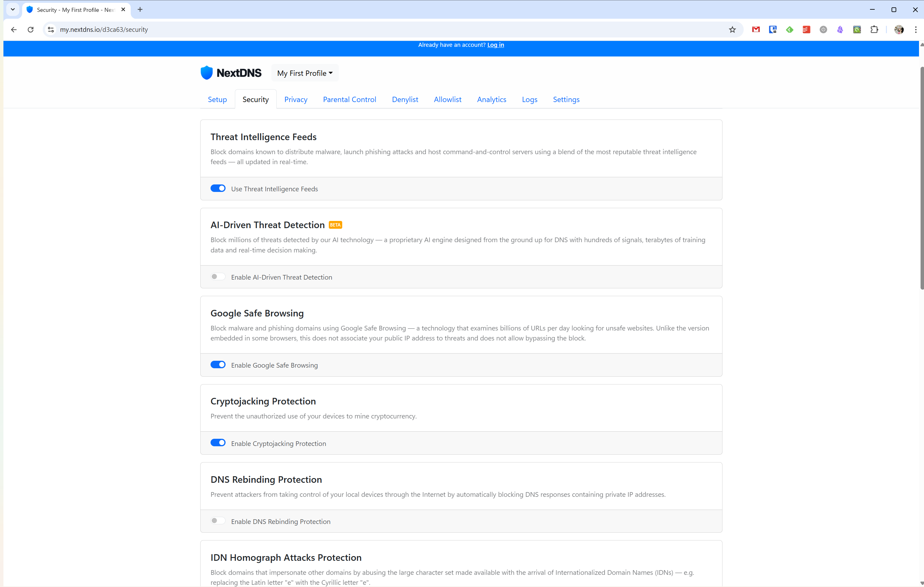Bookmark this page with the star icon
This screenshot has width=924, height=587.
point(732,30)
